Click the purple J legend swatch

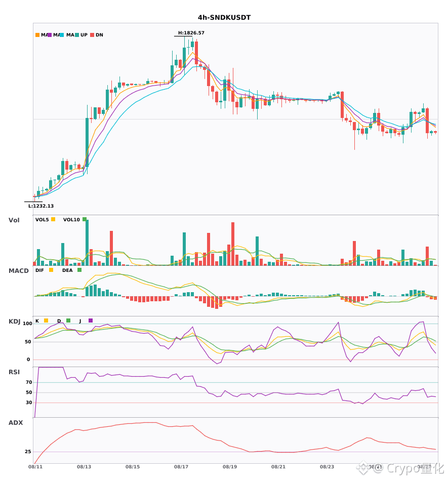coord(91,320)
